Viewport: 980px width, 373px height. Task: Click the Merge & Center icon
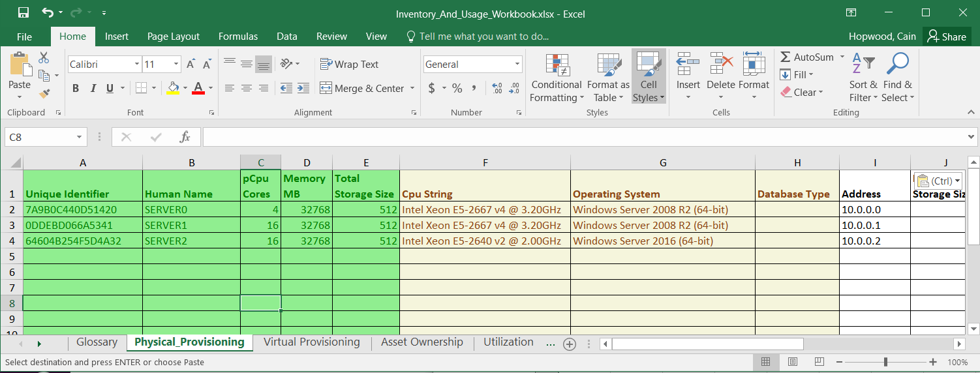[x=326, y=88]
